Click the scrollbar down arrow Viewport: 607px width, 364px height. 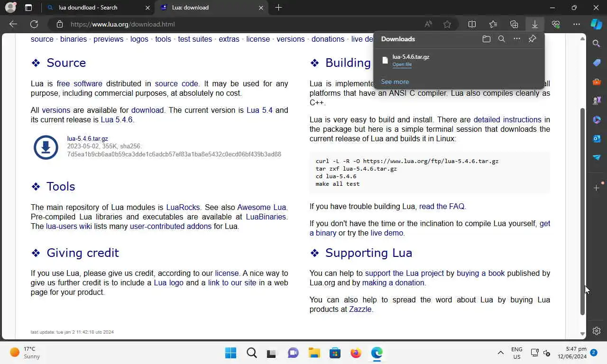583,334
